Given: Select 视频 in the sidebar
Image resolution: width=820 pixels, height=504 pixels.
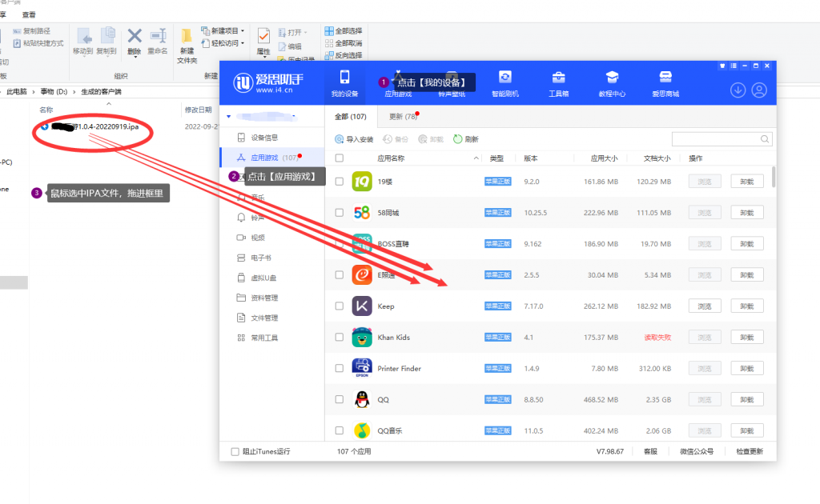Looking at the screenshot, I should pos(272,238).
